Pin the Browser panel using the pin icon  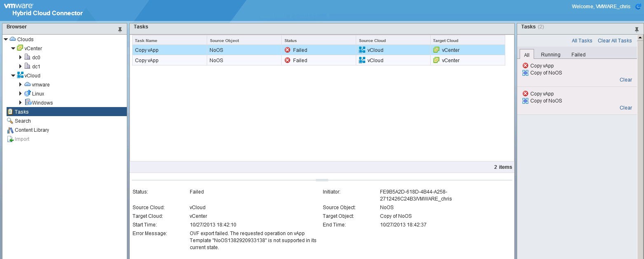pos(120,30)
